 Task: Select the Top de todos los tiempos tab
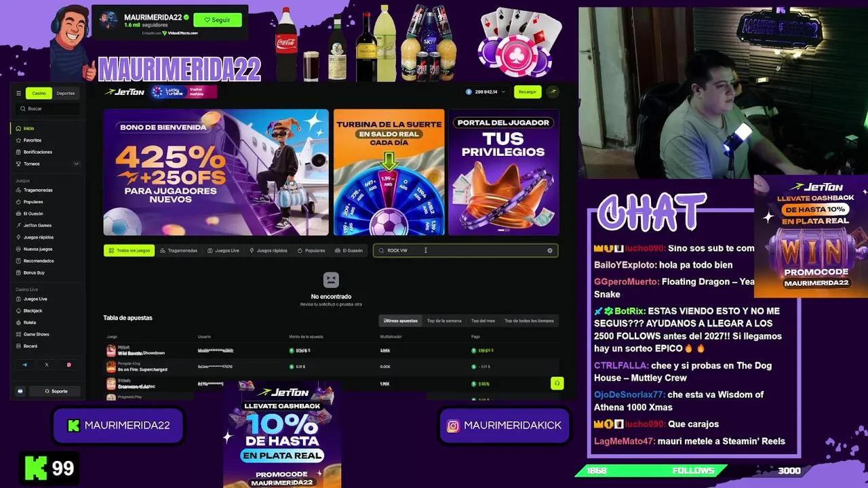click(x=529, y=321)
